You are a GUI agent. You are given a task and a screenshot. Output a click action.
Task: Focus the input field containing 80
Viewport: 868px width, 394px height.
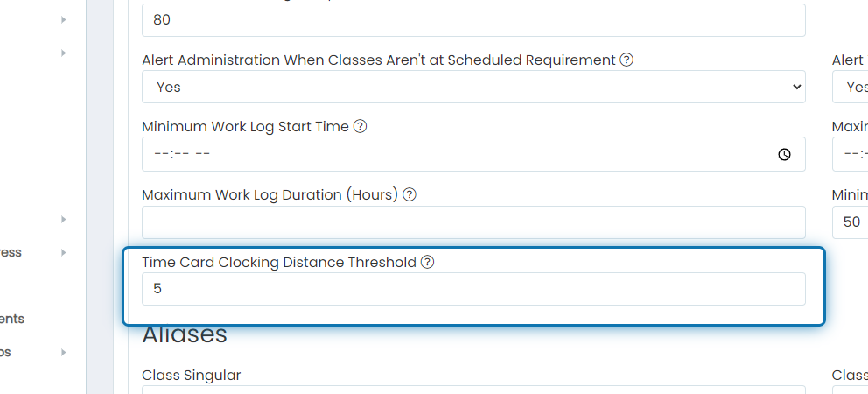[473, 20]
